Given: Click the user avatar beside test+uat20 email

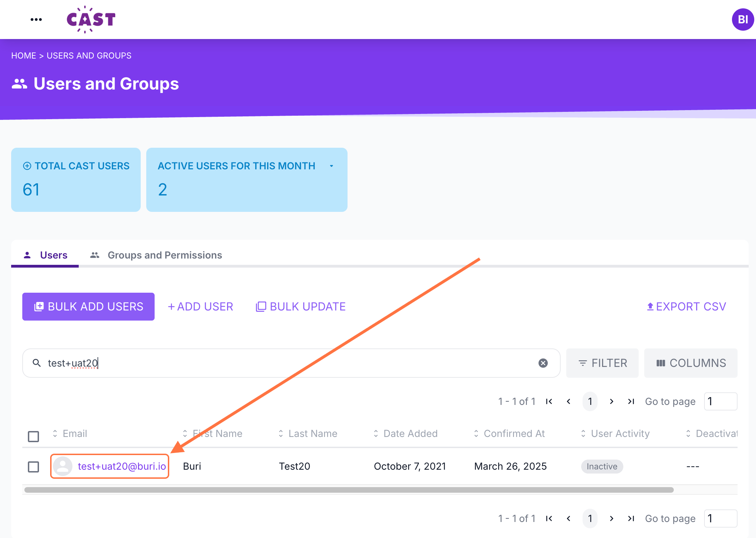Looking at the screenshot, I should pyautogui.click(x=63, y=466).
